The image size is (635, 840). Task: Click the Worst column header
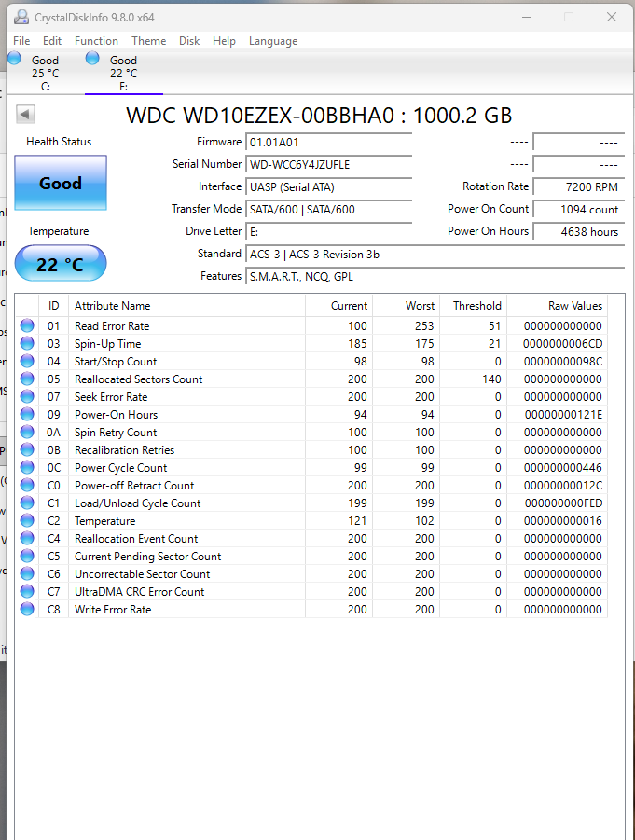click(x=407, y=306)
